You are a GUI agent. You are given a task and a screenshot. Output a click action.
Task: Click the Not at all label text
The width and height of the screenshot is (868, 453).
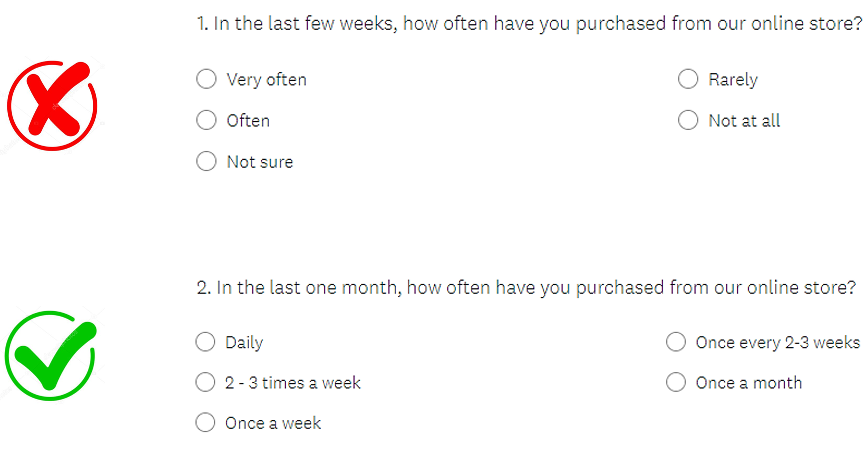coord(744,121)
